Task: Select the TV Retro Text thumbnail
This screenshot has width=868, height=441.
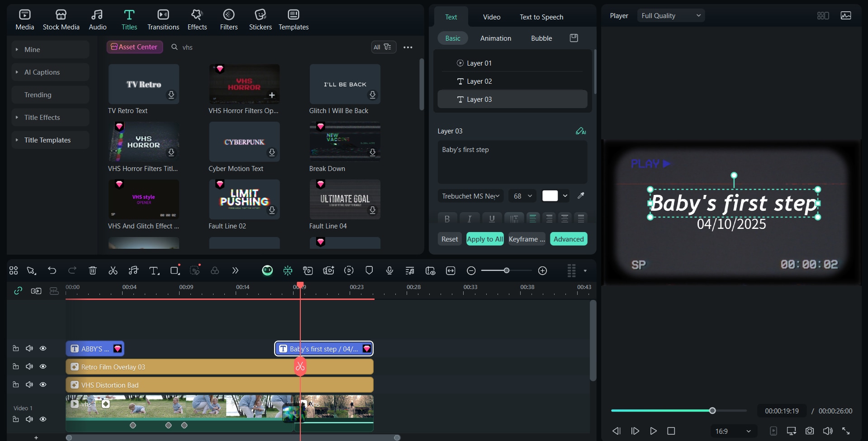Action: tap(144, 84)
